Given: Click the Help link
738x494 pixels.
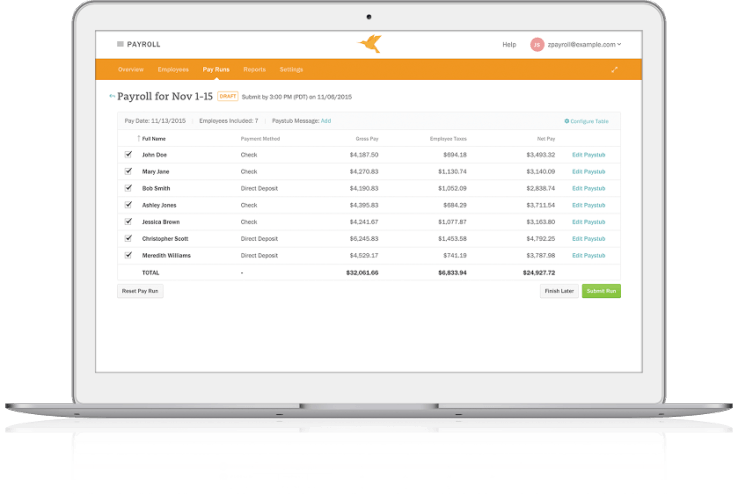Looking at the screenshot, I should point(509,44).
